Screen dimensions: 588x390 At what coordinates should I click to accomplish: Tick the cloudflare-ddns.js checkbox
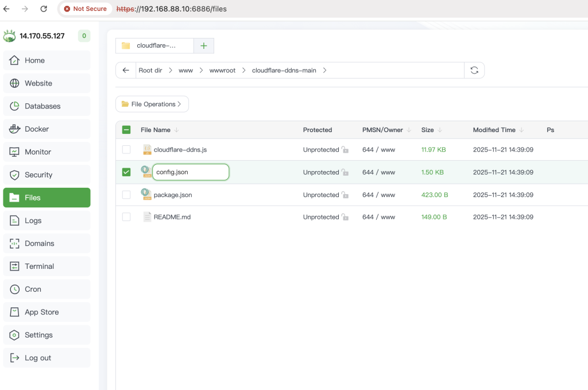[126, 150]
